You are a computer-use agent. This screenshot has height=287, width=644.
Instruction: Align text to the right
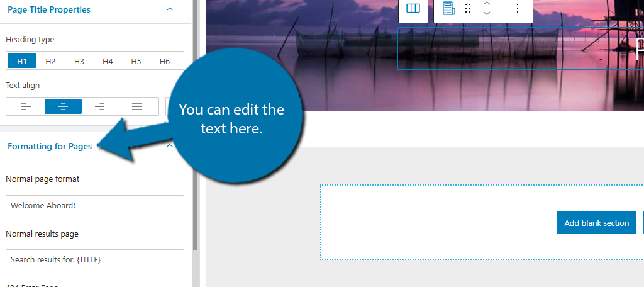[x=100, y=106]
